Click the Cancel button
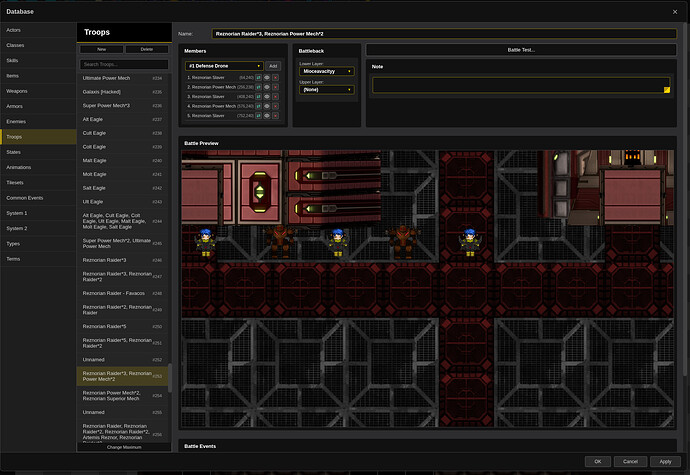The image size is (690, 475). (x=630, y=461)
